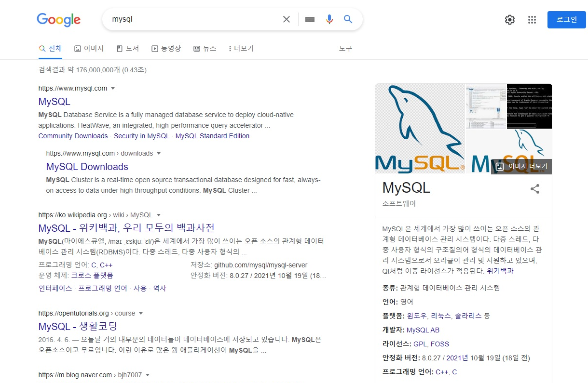
Task: Open the 인터페이스 sitelink
Action: pyautogui.click(x=55, y=288)
